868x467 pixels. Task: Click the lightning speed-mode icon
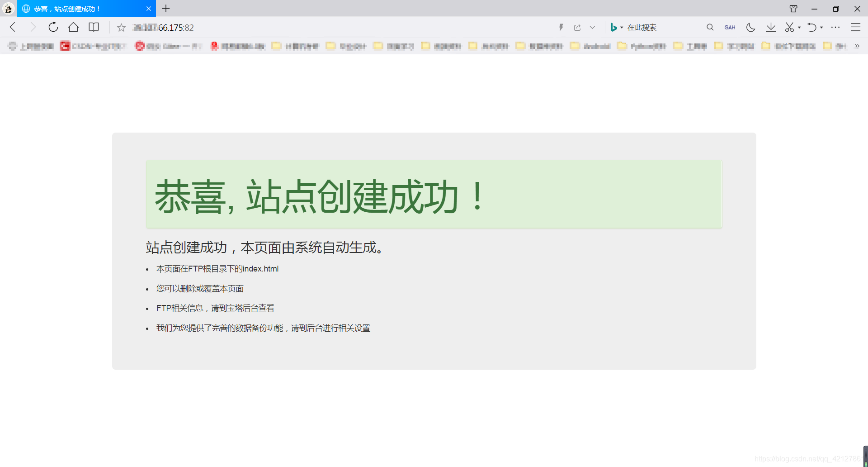[561, 27]
